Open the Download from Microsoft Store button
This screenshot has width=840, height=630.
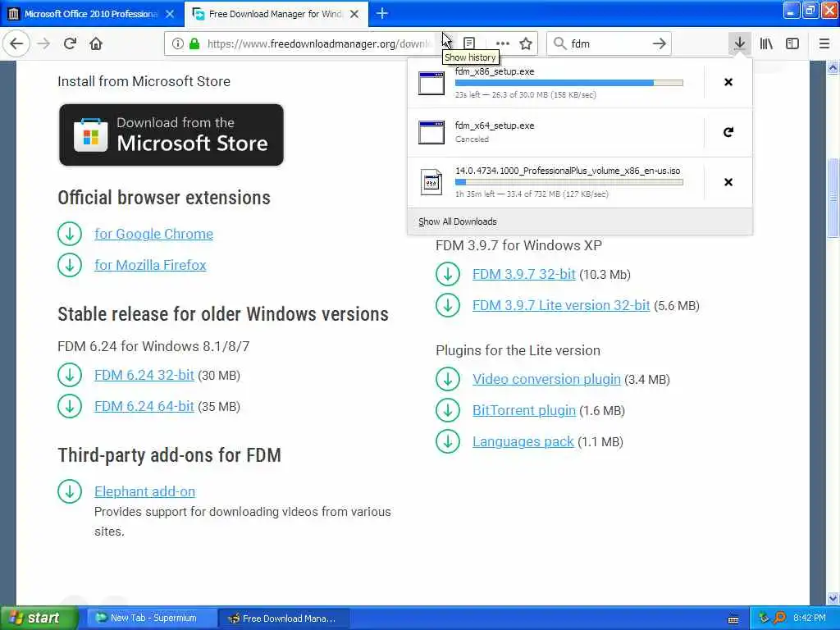pyautogui.click(x=171, y=135)
